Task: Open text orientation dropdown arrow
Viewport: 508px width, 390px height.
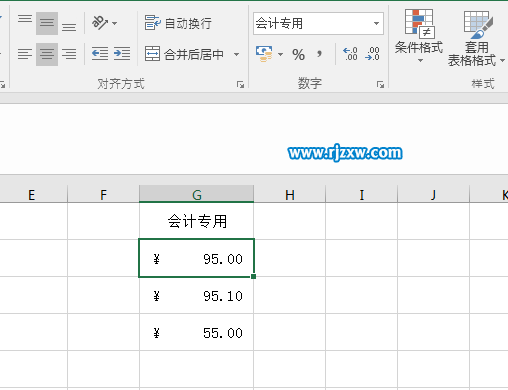Action: coord(114,23)
